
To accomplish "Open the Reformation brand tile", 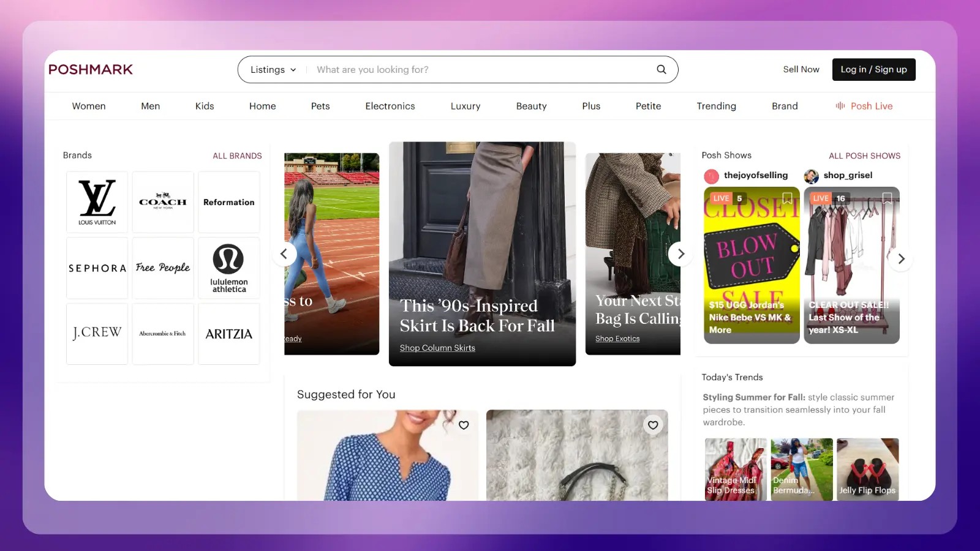I will pos(229,202).
